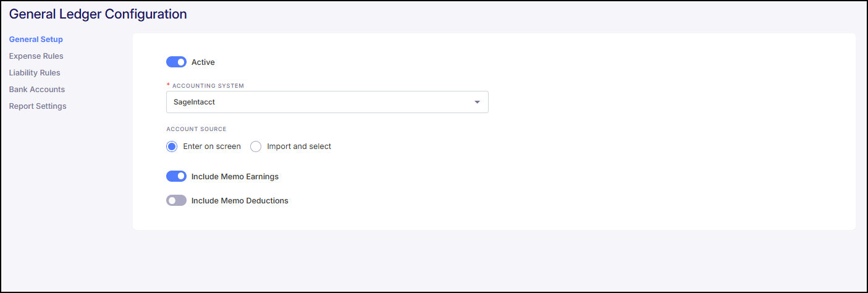Open Liability Rules settings
The height and width of the screenshot is (293, 868).
(35, 73)
